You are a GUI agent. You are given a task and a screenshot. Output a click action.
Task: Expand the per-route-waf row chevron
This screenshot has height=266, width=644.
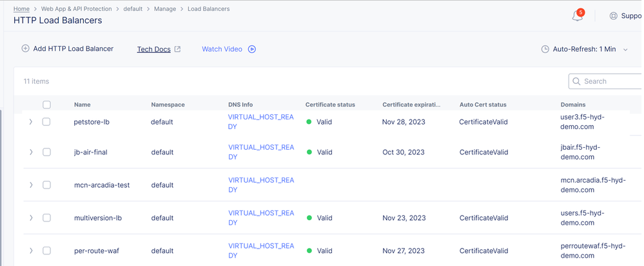click(31, 251)
